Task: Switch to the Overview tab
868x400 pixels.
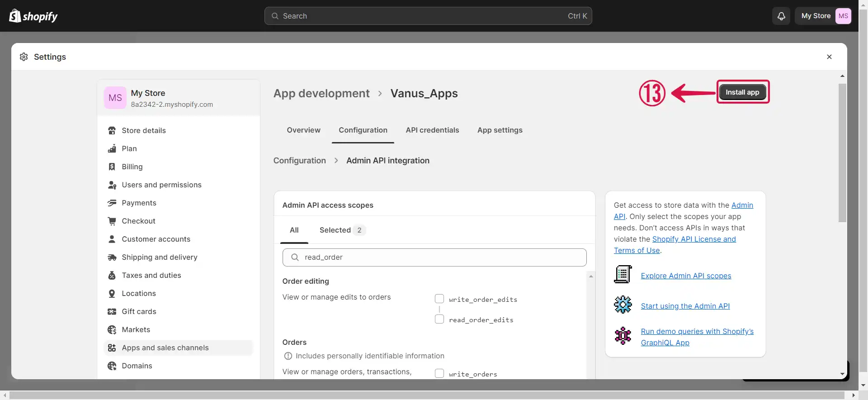Action: pyautogui.click(x=304, y=130)
